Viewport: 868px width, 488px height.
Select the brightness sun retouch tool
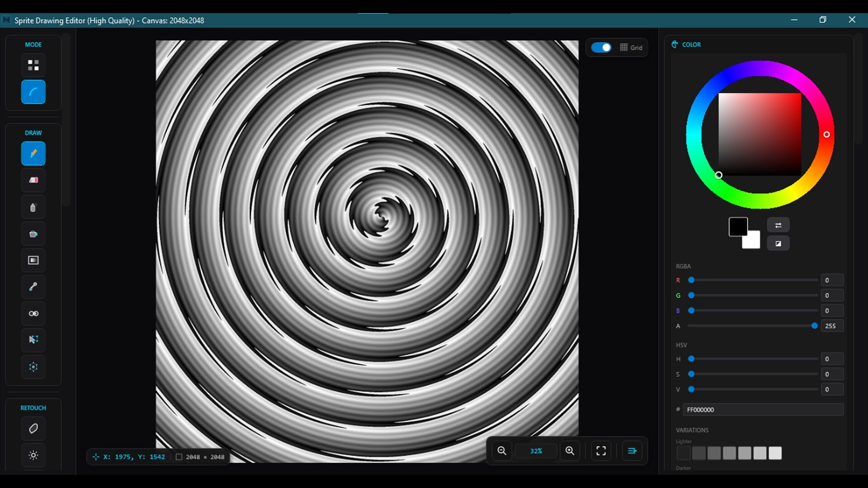point(33,455)
